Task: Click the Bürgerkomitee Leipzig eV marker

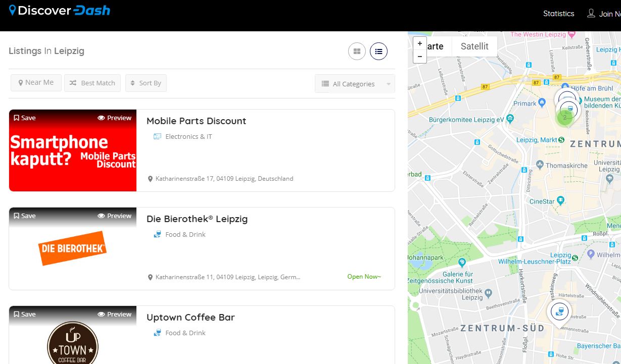Action: (x=510, y=119)
